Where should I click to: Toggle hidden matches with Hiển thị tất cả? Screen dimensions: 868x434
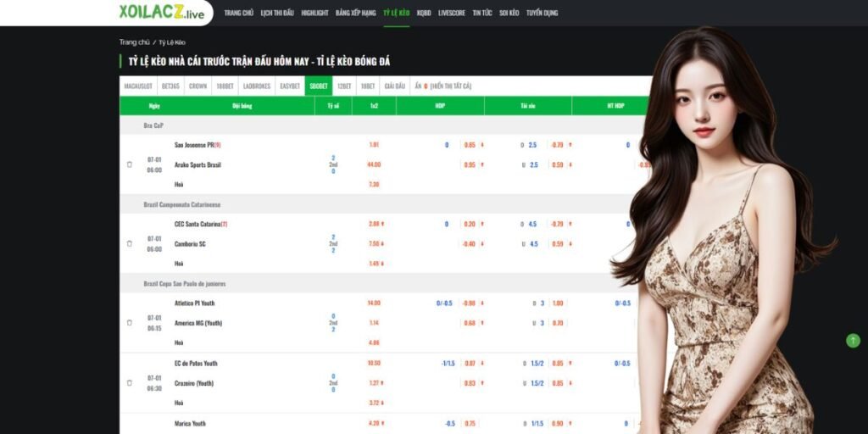pyautogui.click(x=450, y=86)
